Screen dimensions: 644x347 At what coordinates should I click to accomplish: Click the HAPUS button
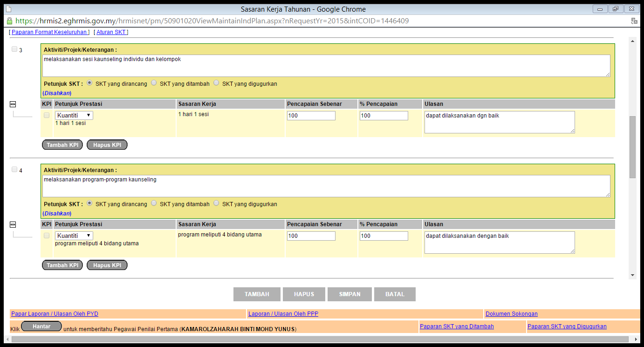(304, 294)
